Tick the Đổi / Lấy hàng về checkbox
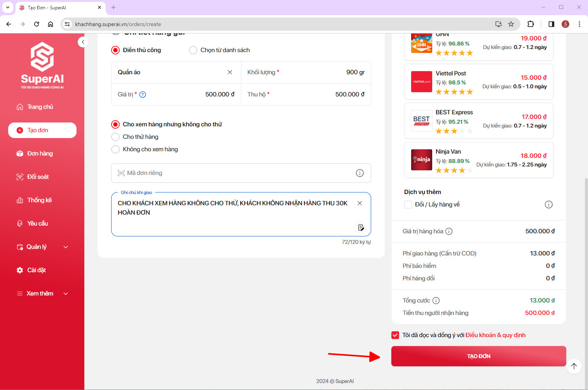The width and height of the screenshot is (588, 390). tap(408, 205)
